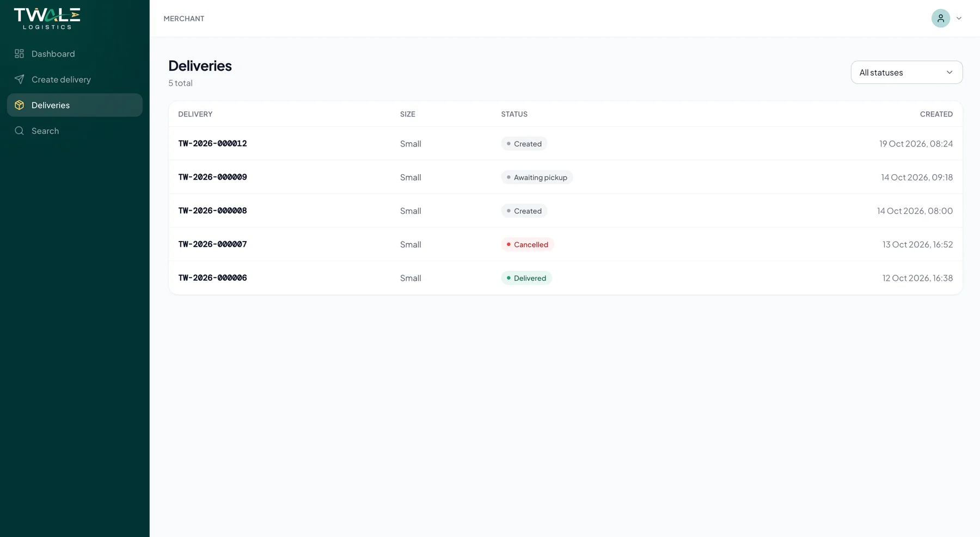Click the Cancelled status badge
The image size is (980, 537).
click(x=528, y=245)
